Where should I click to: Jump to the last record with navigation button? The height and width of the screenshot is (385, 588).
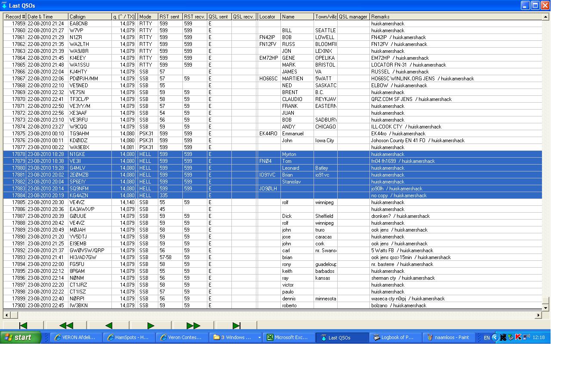(236, 326)
